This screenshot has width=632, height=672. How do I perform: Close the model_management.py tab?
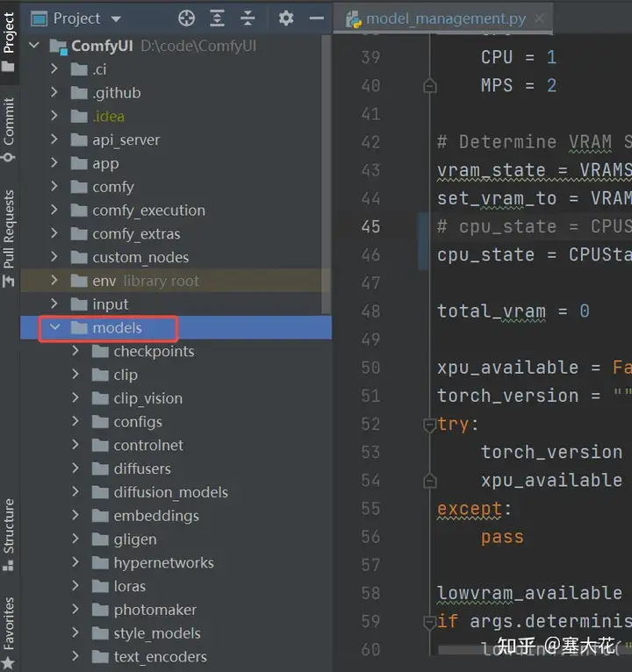click(x=539, y=18)
